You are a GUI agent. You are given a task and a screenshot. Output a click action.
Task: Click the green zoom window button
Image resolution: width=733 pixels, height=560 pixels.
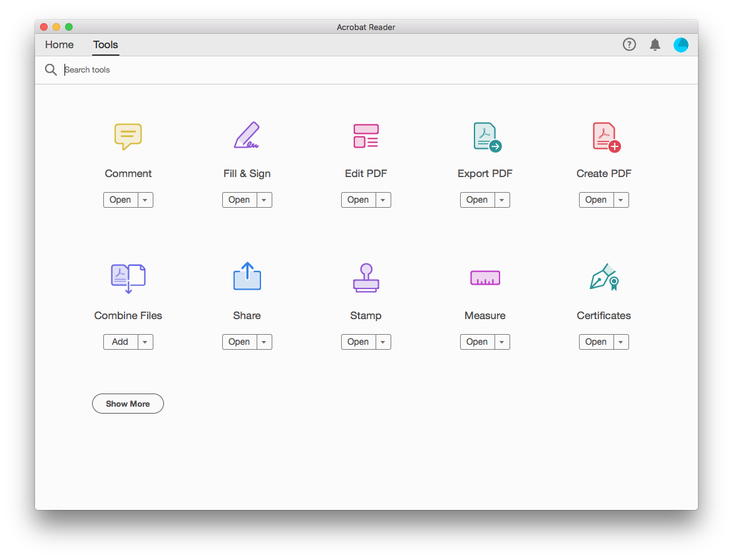[x=69, y=27]
